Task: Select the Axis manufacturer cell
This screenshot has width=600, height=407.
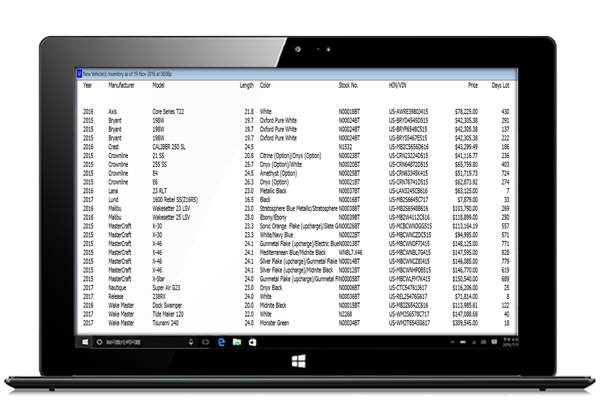Action: click(112, 112)
